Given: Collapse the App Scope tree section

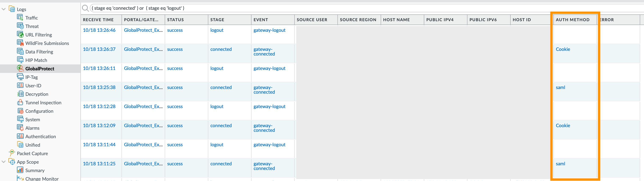Looking at the screenshot, I should pyautogui.click(x=4, y=162).
